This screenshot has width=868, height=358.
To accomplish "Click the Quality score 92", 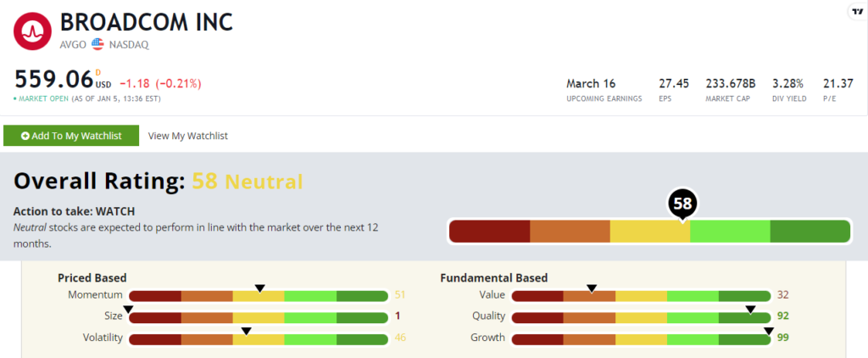I will (782, 316).
